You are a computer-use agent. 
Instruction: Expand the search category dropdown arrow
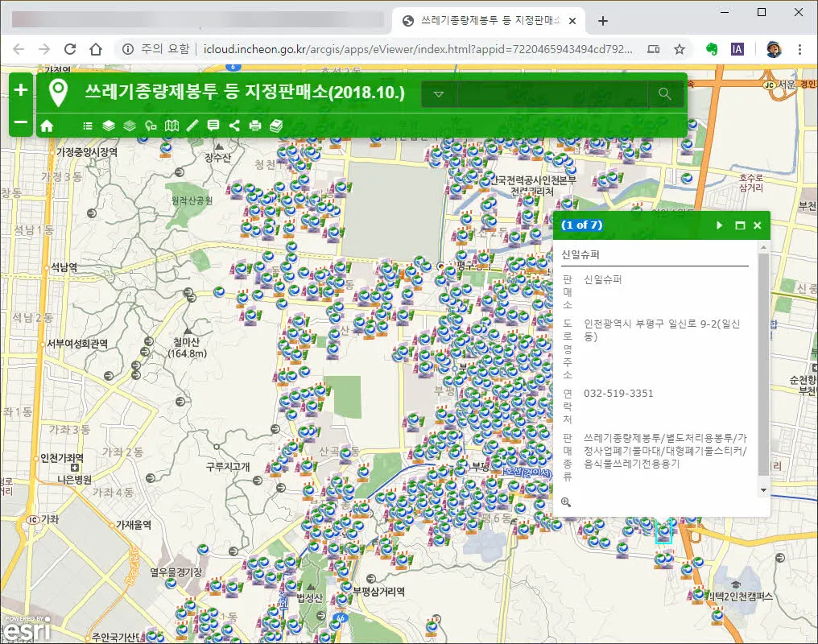pyautogui.click(x=439, y=94)
